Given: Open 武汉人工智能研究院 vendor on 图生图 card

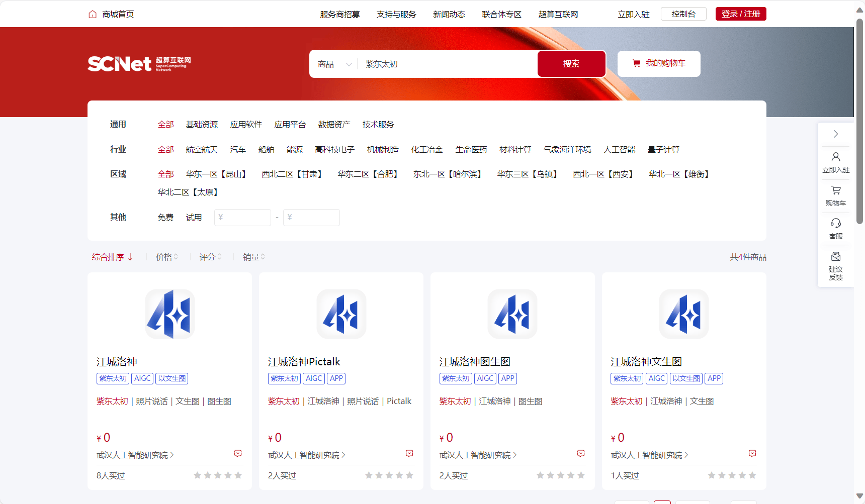Looking at the screenshot, I should point(478,455).
